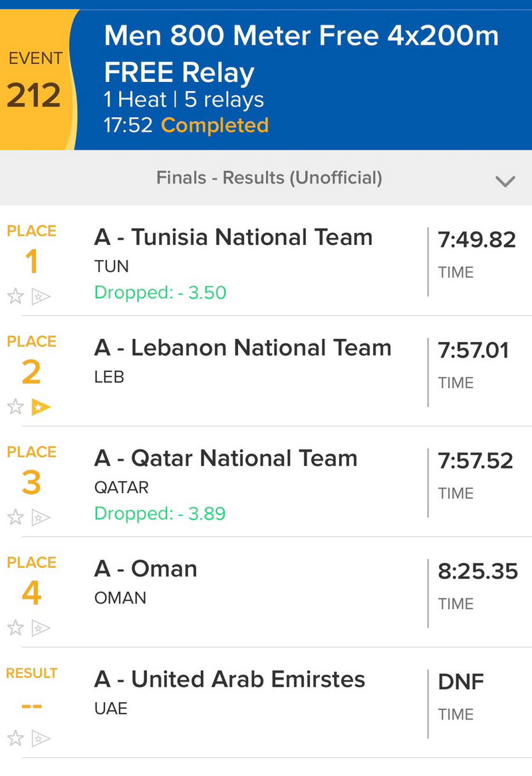Open Tunisia National Team relay details

(233, 238)
